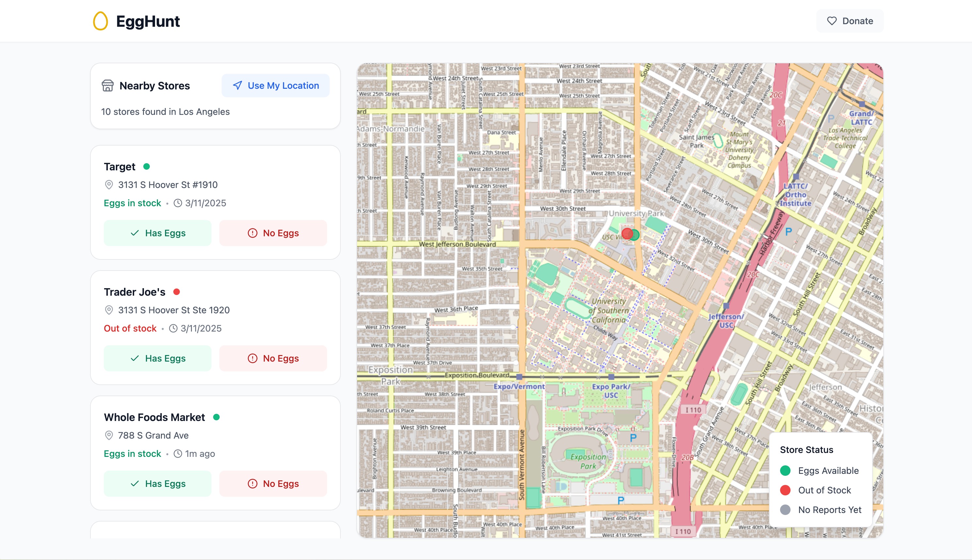Open the Whole Foods Market store card
This screenshot has height=560, width=972.
[x=154, y=417]
